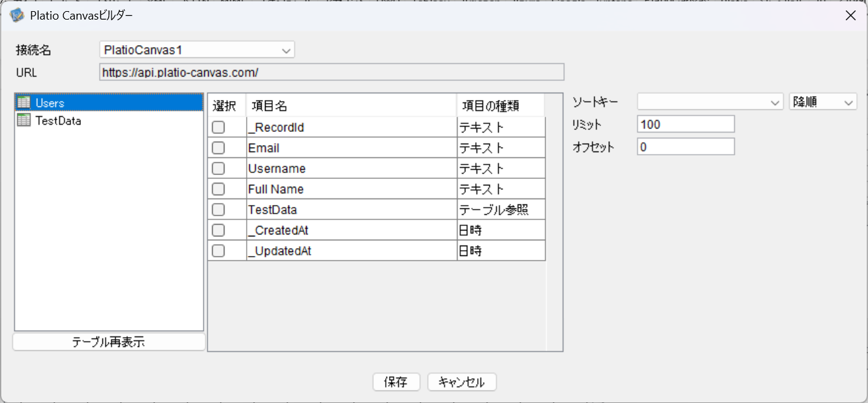
Task: Click the リミット input field
Action: coord(685,124)
